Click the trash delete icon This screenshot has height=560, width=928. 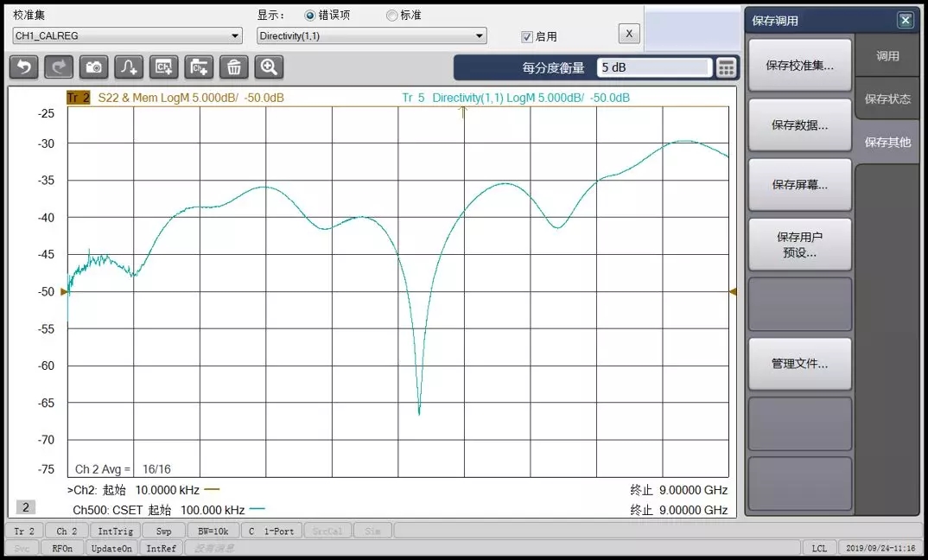tap(234, 67)
